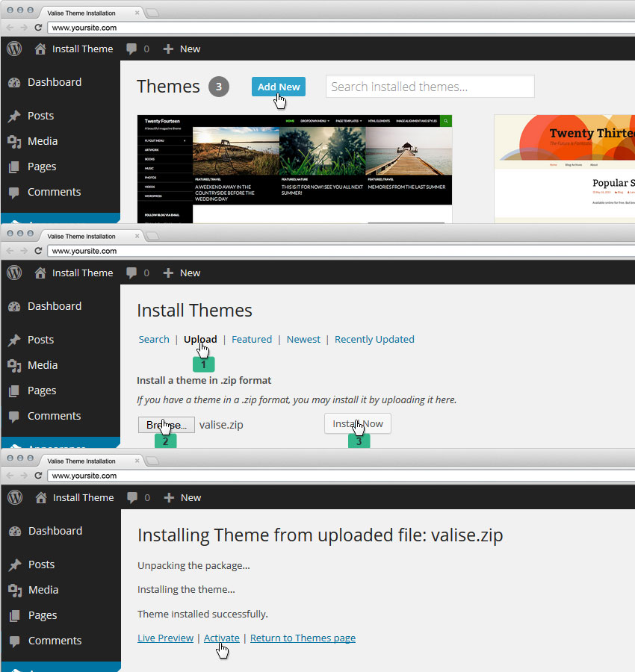Click Pages icon in Installing Theme sidebar

point(15,615)
